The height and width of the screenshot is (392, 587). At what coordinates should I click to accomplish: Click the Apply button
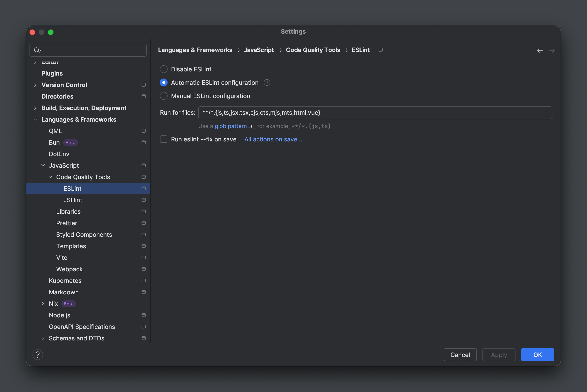pyautogui.click(x=498, y=354)
